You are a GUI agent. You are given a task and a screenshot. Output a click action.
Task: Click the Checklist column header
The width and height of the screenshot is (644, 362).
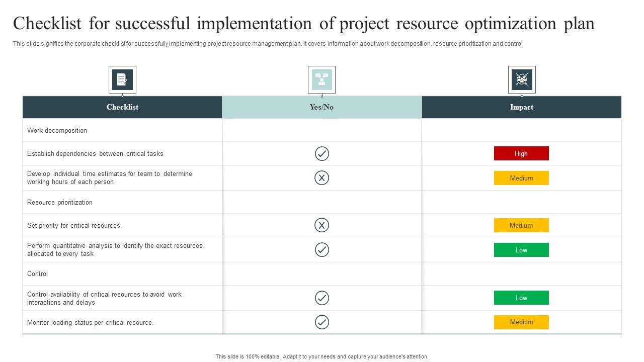pos(122,107)
